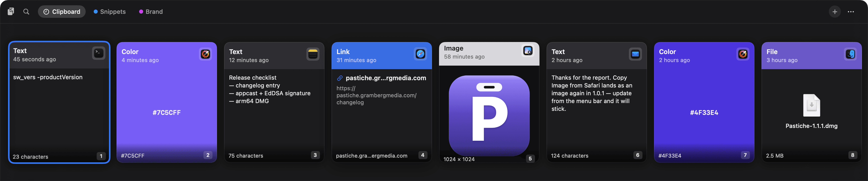Viewport: 868px width, 181px height.
Task: Click the #4F33E4 footer label
Action: [670, 156]
